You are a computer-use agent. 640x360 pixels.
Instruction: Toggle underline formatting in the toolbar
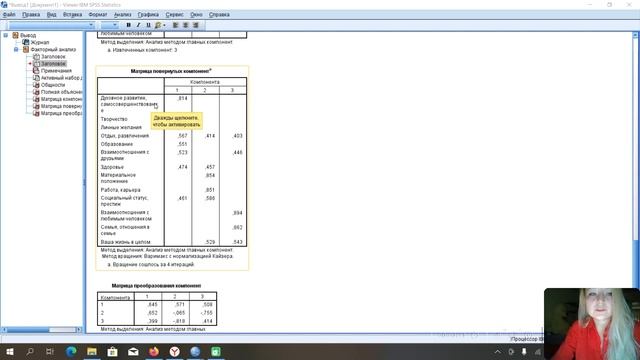[x=148, y=25]
